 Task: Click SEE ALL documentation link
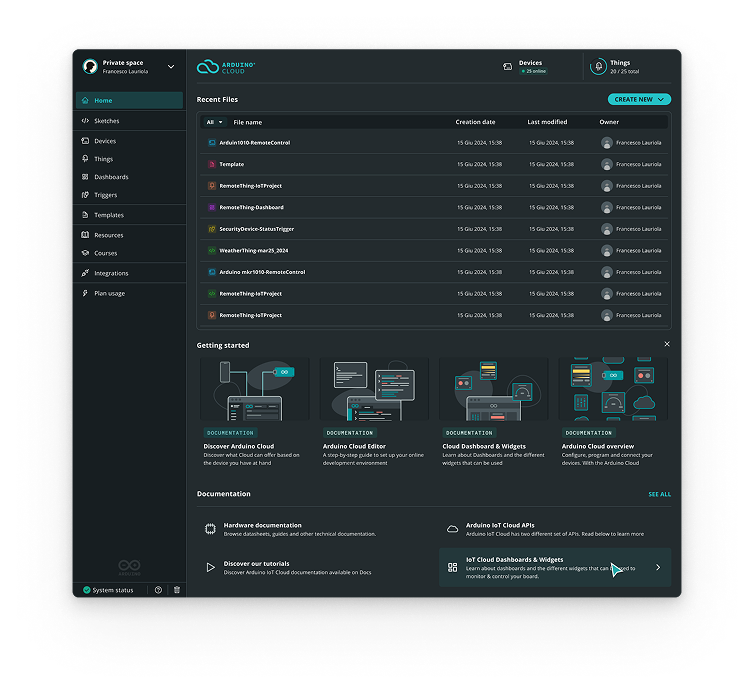point(659,494)
